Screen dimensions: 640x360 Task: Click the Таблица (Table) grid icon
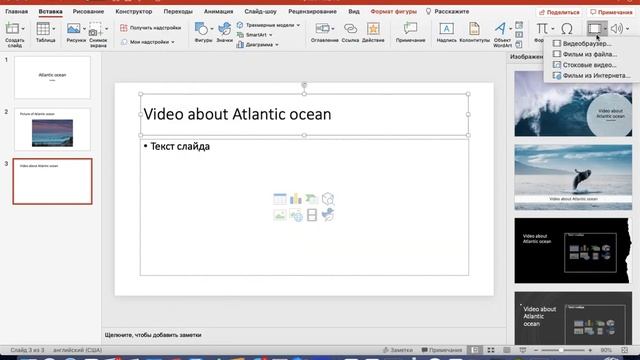click(x=43, y=29)
